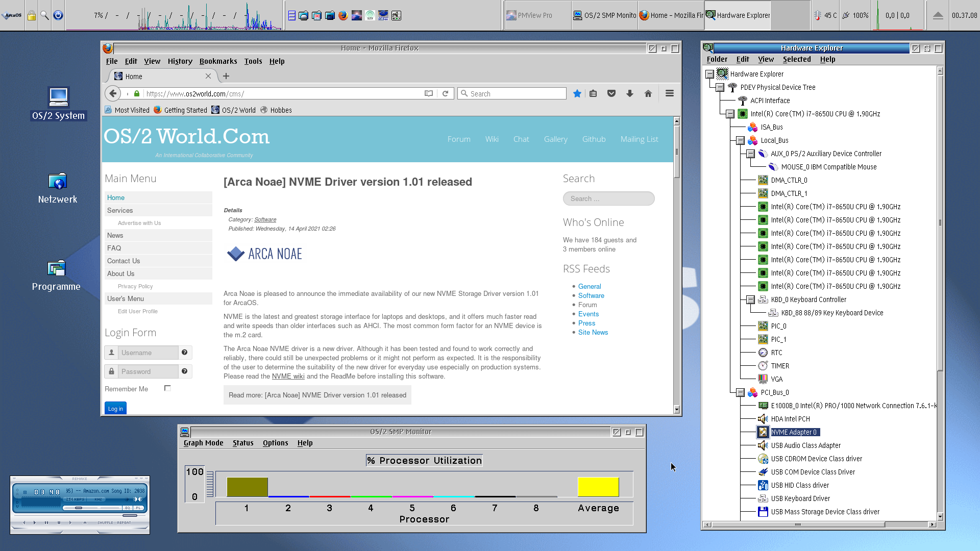Show bookmarks list icon in Firefox
Viewport: 980px width, 551px height.
pos(593,93)
